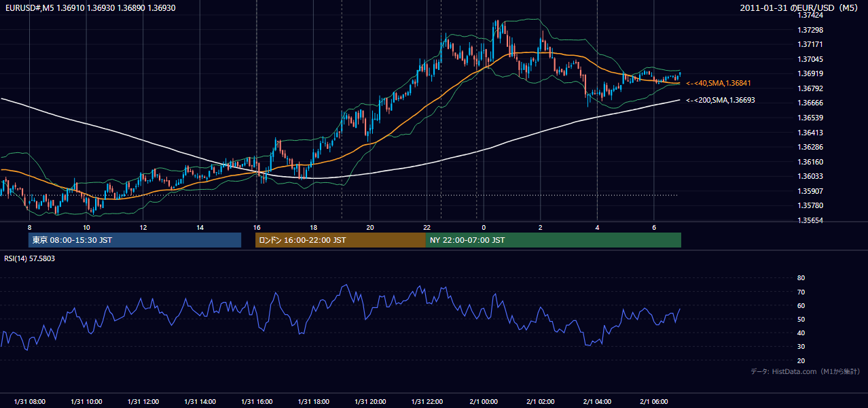Screen dimensions: 868x408
Task: Click price axis label 1.36666
Action: 810,103
